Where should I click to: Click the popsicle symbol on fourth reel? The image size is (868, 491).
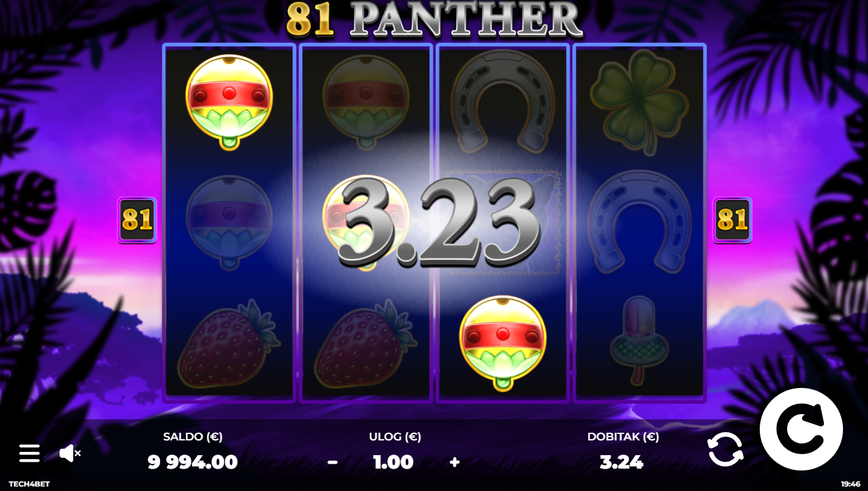tap(639, 340)
